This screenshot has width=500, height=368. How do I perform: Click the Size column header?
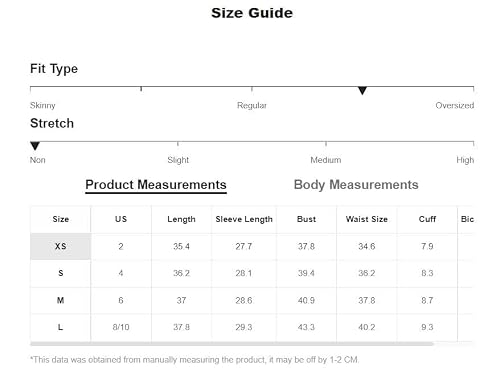click(60, 219)
